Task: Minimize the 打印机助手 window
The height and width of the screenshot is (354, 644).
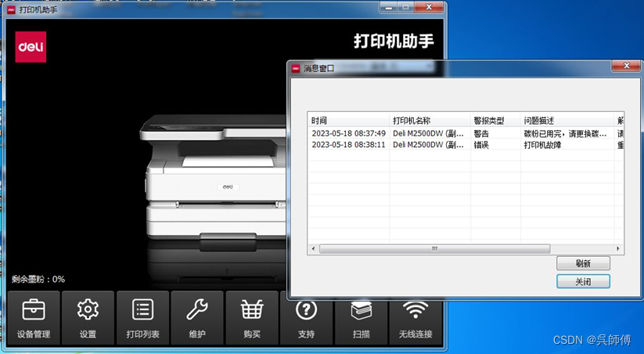Action: (389, 7)
